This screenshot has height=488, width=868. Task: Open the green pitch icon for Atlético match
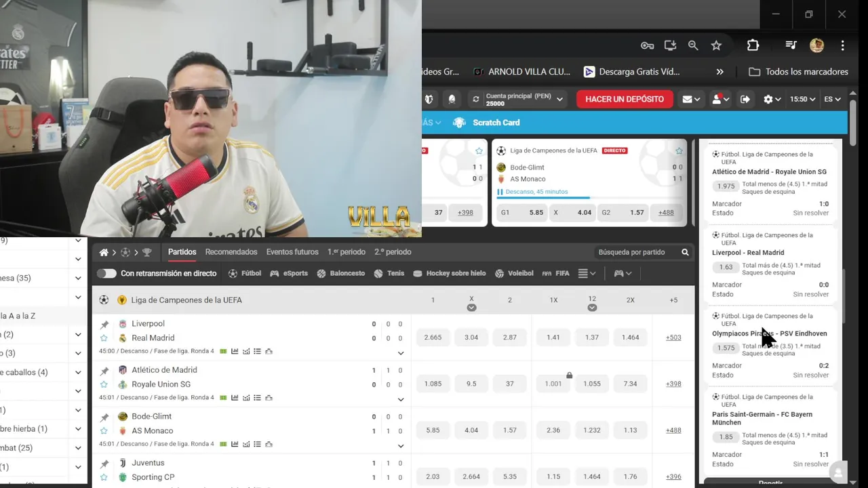click(223, 398)
